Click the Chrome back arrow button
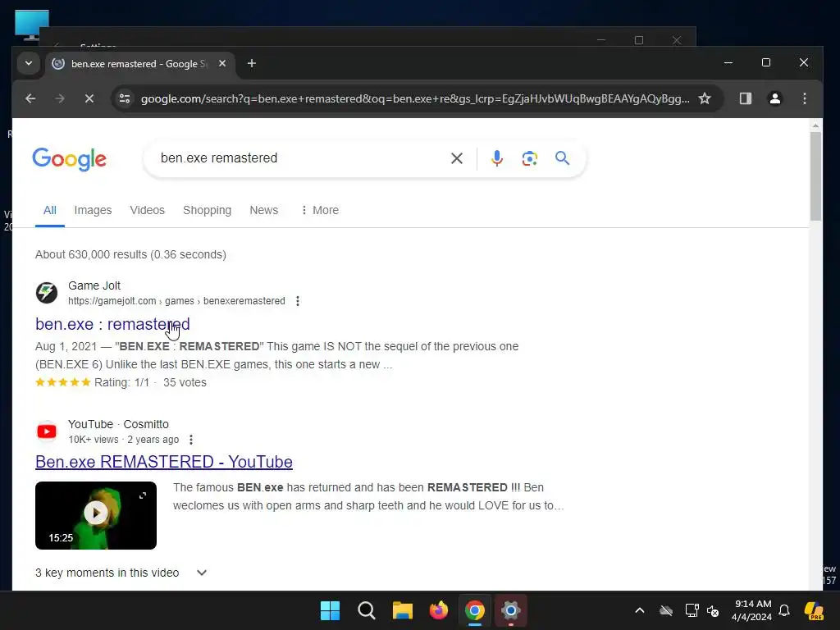Screen dimensions: 840x630 click(30, 98)
